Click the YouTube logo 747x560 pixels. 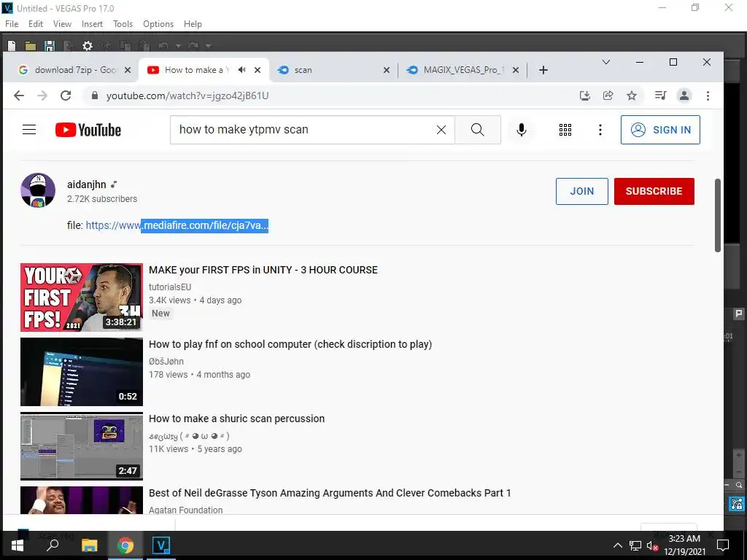click(x=88, y=130)
